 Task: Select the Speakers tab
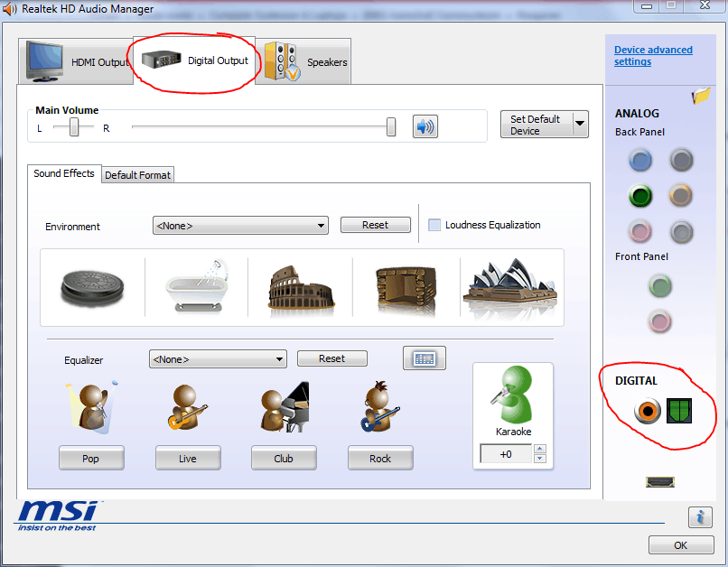point(303,61)
